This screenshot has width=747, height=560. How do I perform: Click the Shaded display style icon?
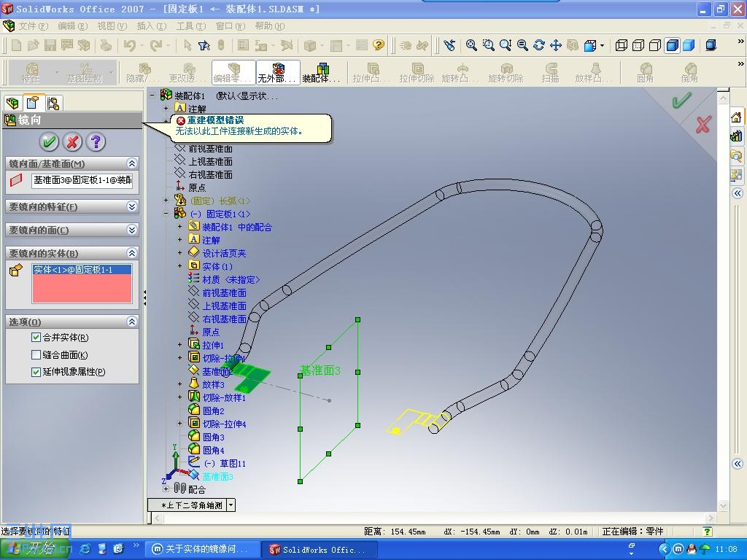[x=689, y=45]
